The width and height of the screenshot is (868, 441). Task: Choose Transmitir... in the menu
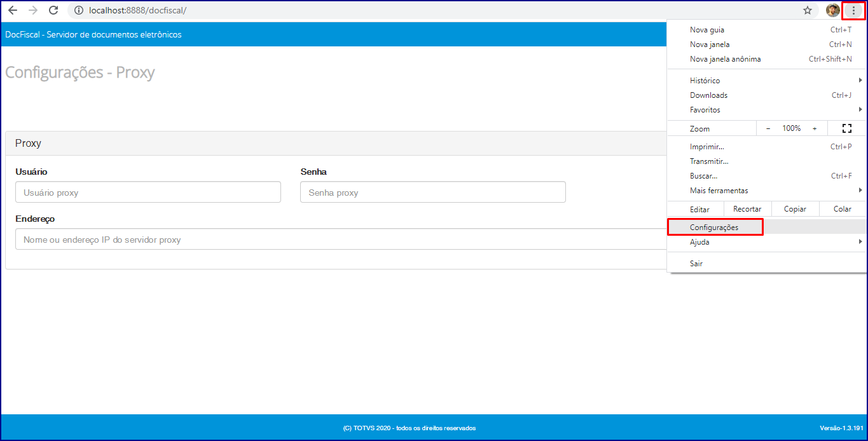tap(767, 161)
